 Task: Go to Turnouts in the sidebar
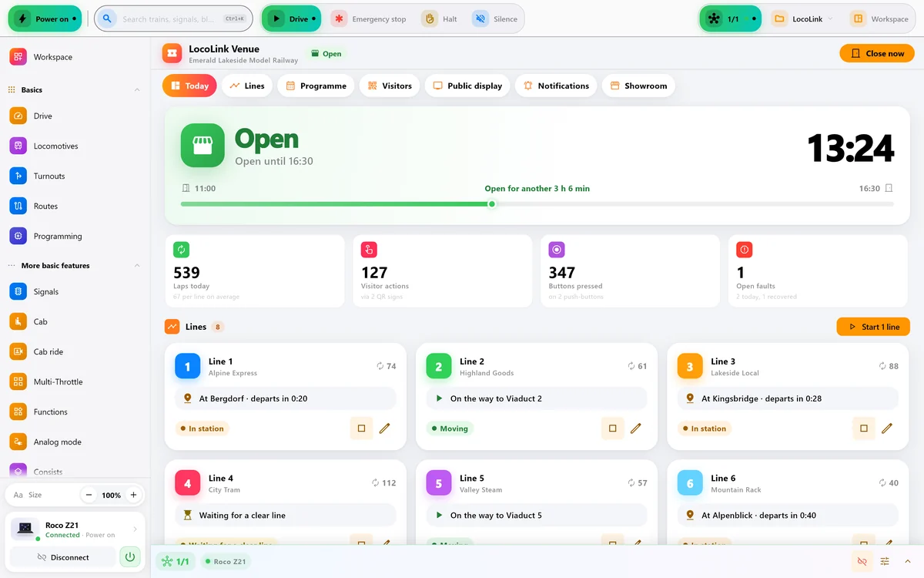75,176
